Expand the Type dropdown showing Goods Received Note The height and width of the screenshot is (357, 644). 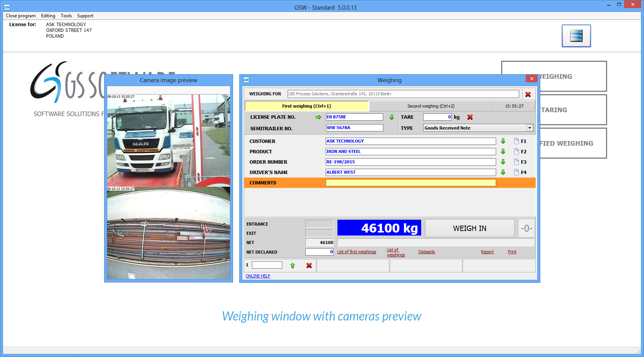530,128
